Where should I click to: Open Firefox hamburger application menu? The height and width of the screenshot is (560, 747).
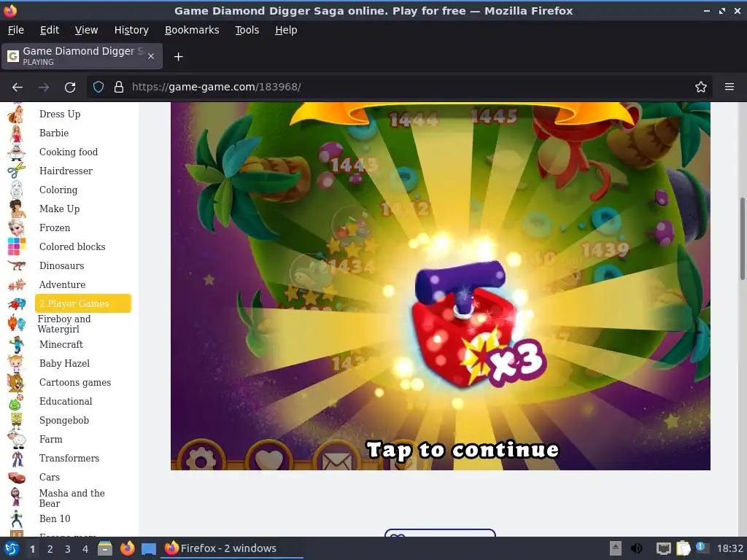[729, 87]
